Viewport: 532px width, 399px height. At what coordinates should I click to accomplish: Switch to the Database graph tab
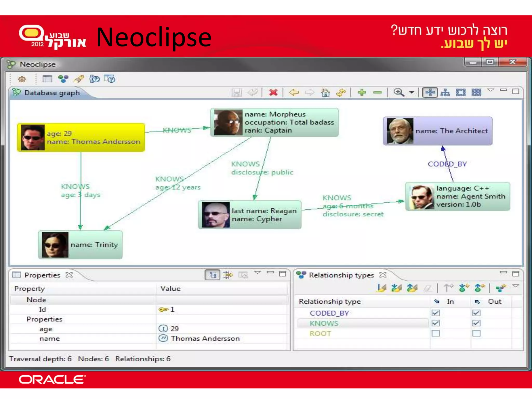coord(47,93)
